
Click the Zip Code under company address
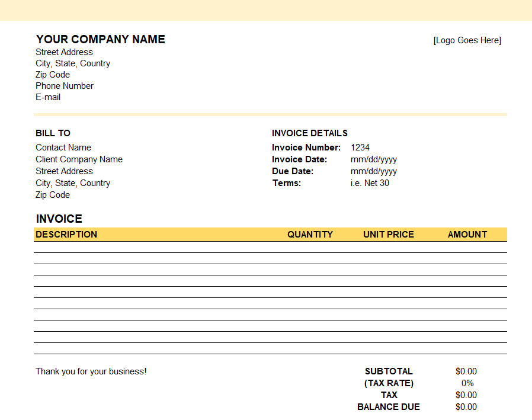click(53, 74)
